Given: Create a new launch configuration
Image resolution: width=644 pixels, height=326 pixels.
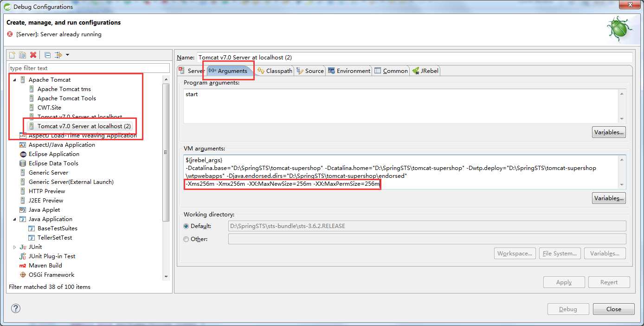Looking at the screenshot, I should pyautogui.click(x=13, y=55).
